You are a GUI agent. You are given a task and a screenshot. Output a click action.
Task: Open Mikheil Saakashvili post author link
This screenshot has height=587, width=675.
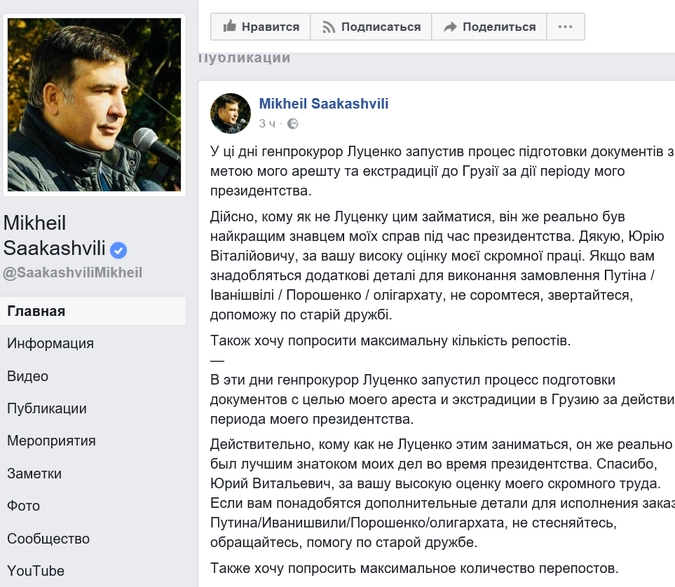coord(323,104)
